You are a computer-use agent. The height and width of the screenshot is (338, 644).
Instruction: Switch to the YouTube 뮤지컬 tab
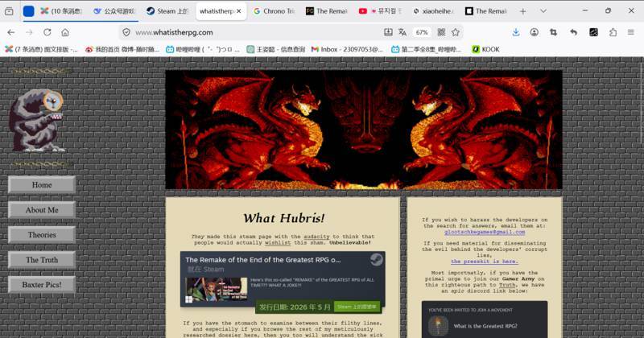pos(380,11)
